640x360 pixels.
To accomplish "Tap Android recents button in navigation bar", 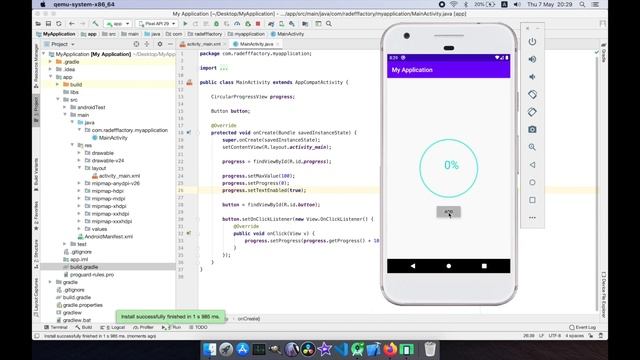I will click(484, 266).
